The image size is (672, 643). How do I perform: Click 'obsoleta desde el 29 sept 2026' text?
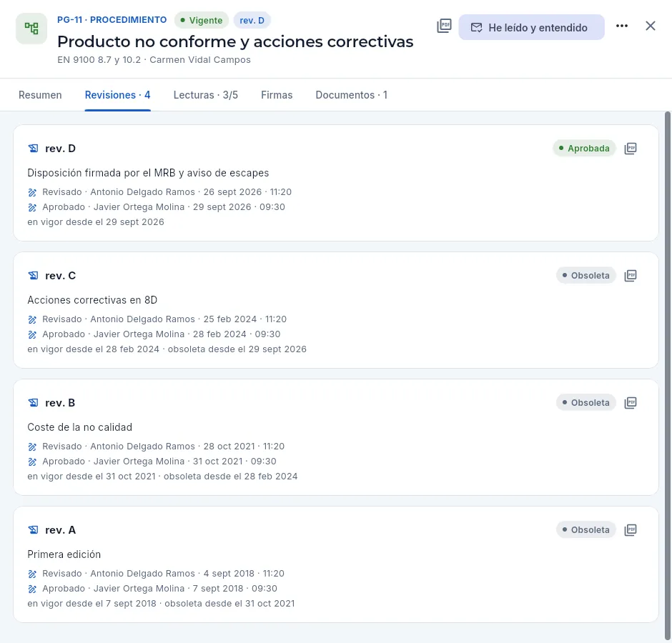coord(237,349)
